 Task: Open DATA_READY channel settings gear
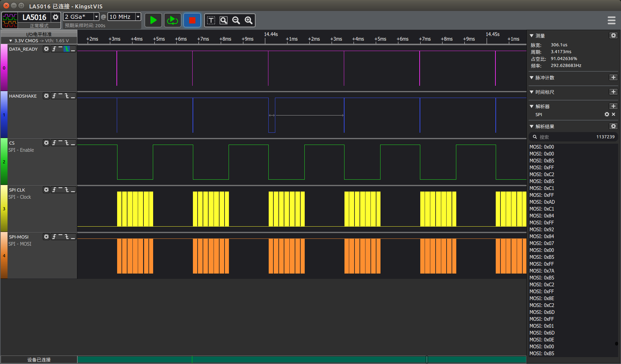coord(46,49)
